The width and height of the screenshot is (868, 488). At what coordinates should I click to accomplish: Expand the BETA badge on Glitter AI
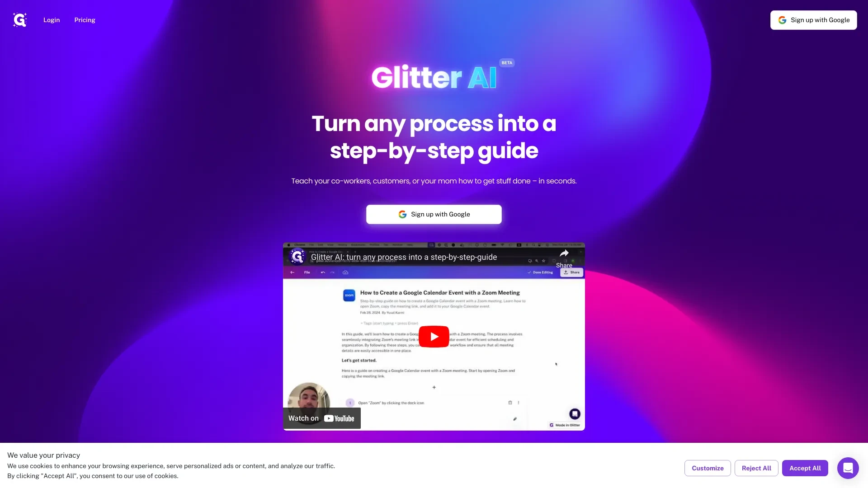tap(507, 62)
